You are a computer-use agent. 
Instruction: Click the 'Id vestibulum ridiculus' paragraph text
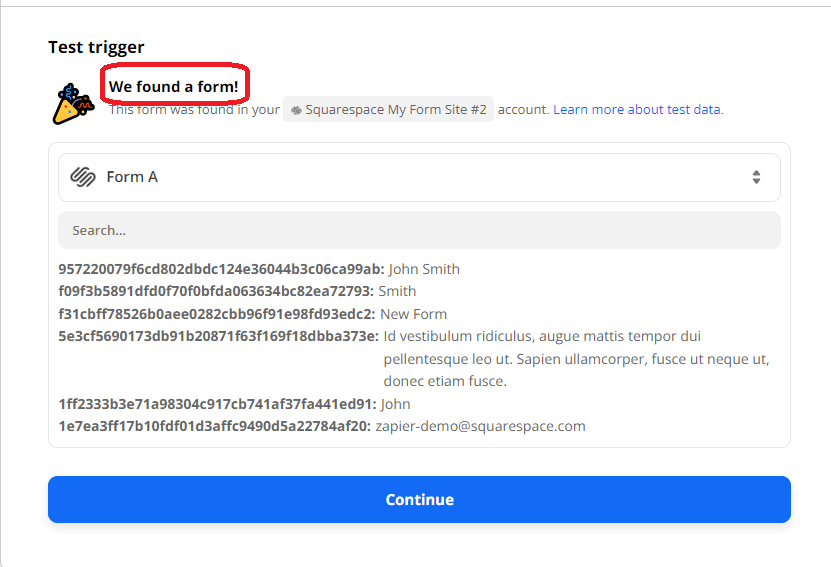coord(576,359)
